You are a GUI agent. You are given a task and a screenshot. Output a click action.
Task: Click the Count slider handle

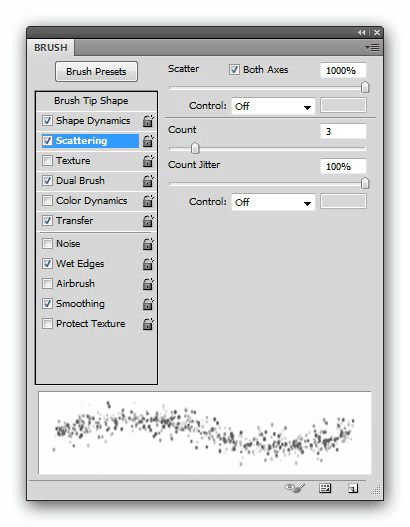(x=195, y=148)
